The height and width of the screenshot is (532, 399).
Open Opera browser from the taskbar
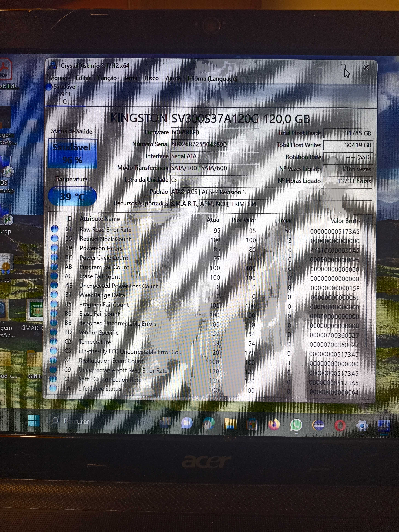click(x=340, y=426)
